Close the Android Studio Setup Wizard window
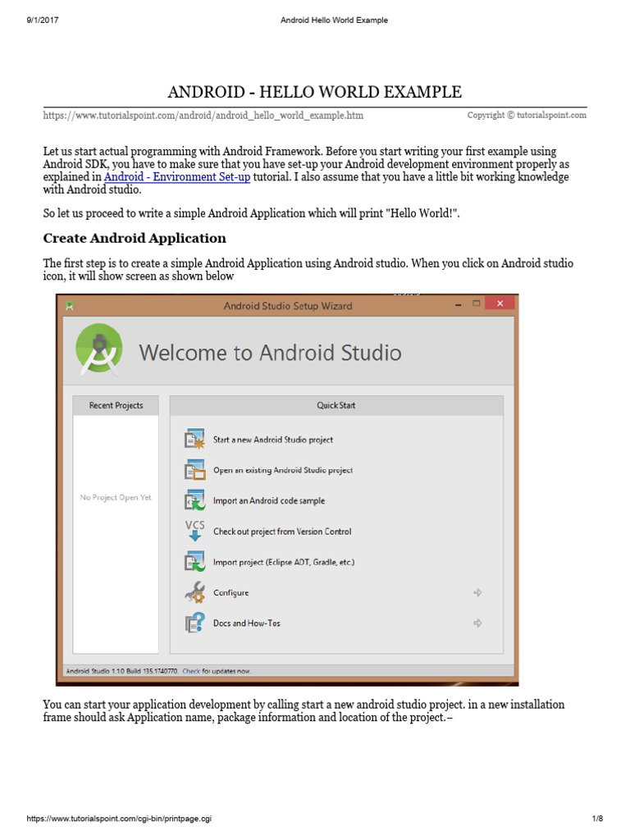This screenshot has width=630, height=840. 500,304
